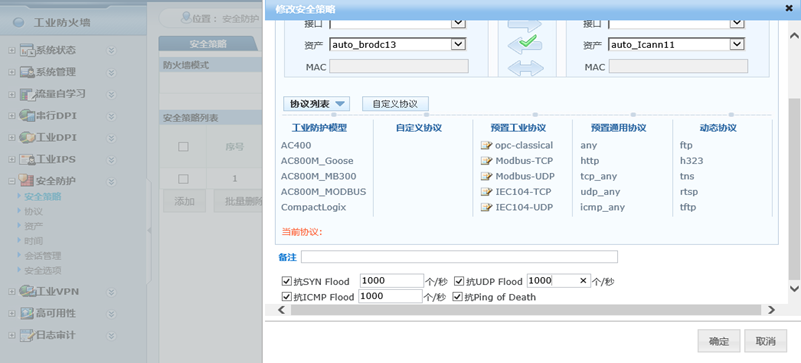This screenshot has width=801, height=363.
Task: Open the auto_brodc13 asset dropdown
Action: 458,44
